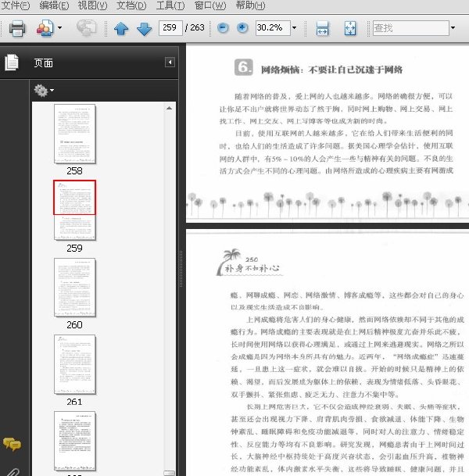Collapse the 页面 navigation panel

click(x=170, y=63)
